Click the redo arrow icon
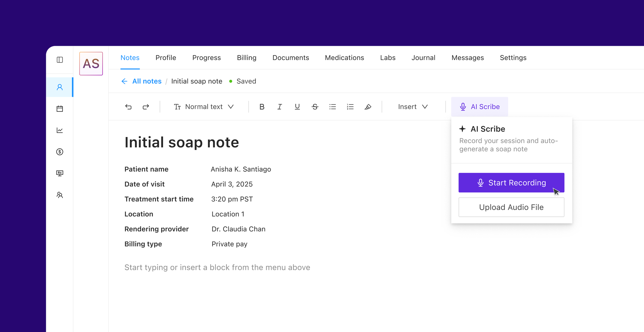The width and height of the screenshot is (644, 332). click(x=146, y=107)
